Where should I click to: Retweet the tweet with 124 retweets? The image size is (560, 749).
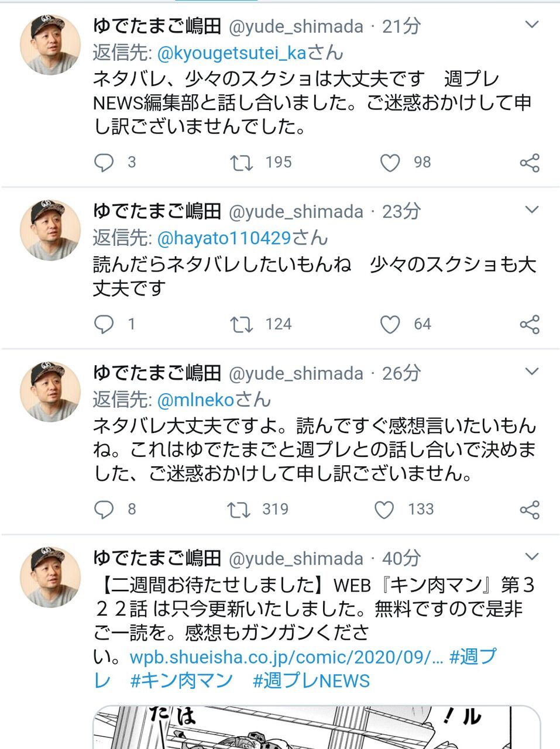[x=241, y=324]
